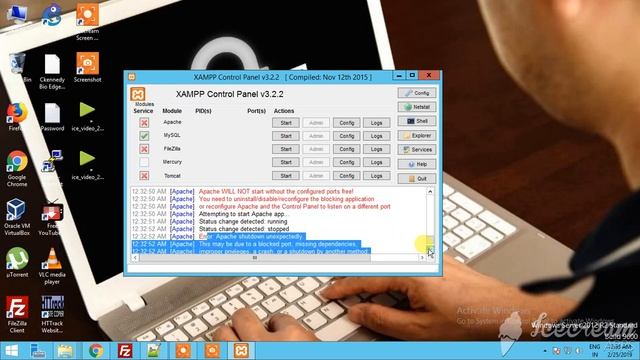Open Config for the MySQL module
The height and width of the screenshot is (360, 640).
point(347,136)
